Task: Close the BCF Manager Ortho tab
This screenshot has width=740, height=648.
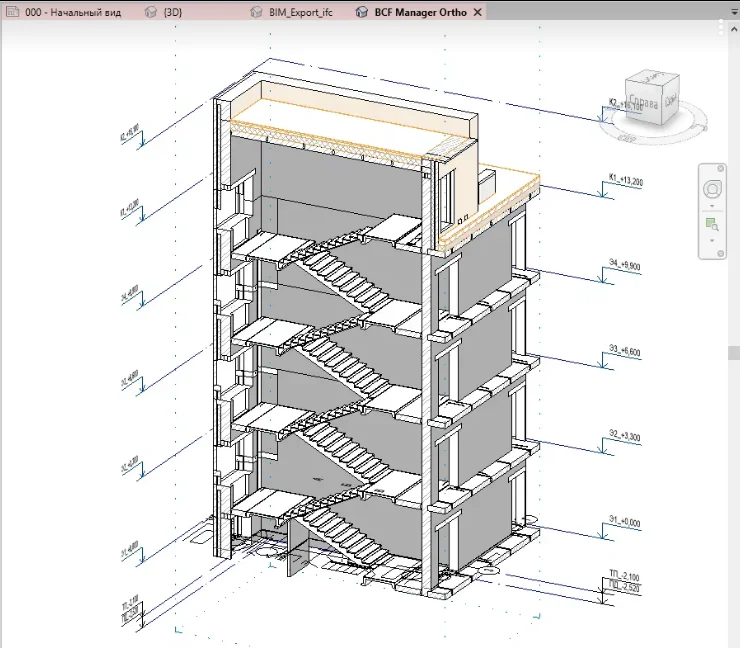Action: point(478,12)
